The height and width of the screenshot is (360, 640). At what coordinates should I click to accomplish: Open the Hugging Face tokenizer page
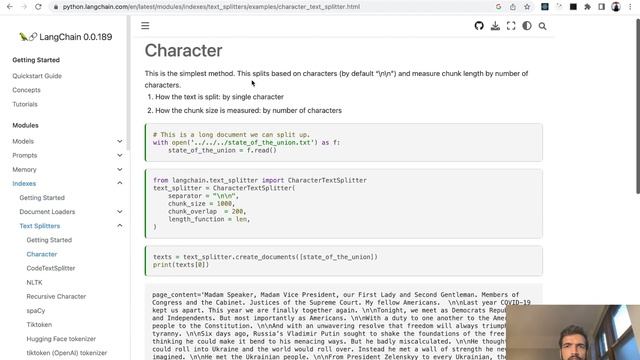61,339
